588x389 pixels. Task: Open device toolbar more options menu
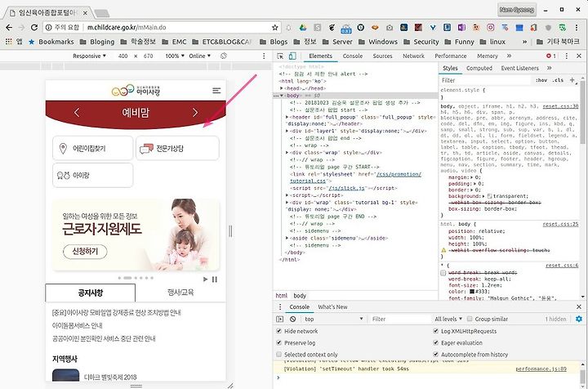pos(264,56)
